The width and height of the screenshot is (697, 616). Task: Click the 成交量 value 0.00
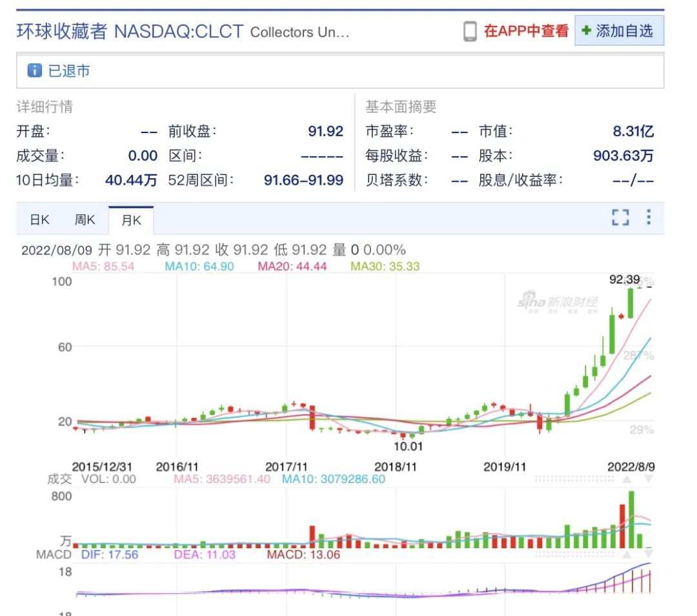click(143, 156)
